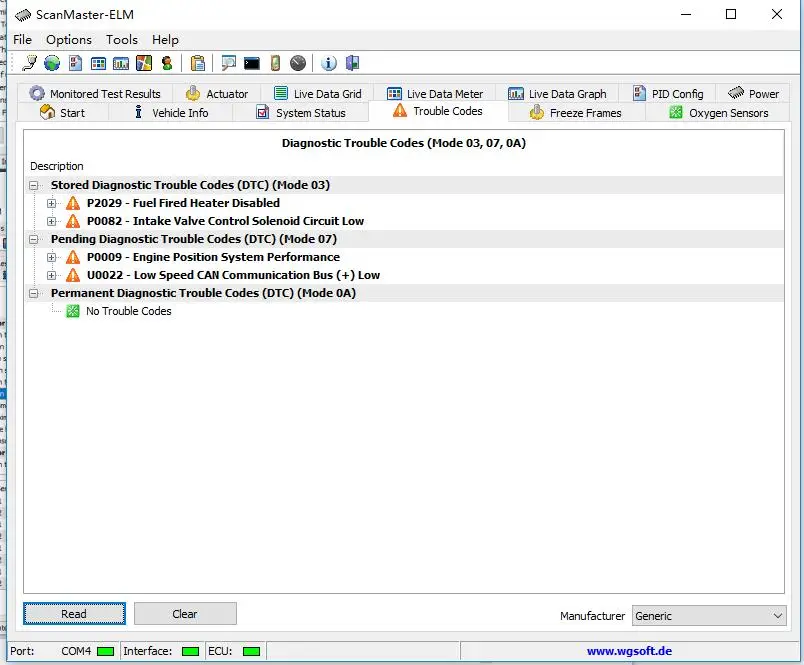
Task: Open the Help menu
Action: click(x=165, y=39)
